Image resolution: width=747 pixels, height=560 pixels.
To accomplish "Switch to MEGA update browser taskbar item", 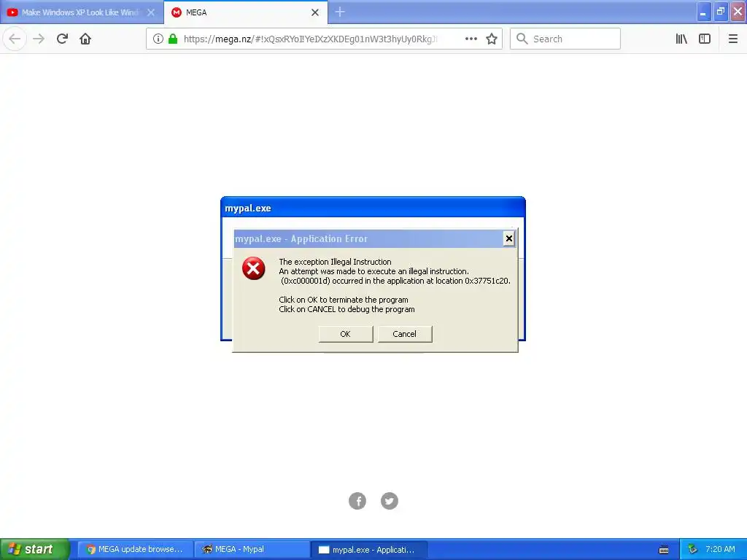I will (x=135, y=549).
